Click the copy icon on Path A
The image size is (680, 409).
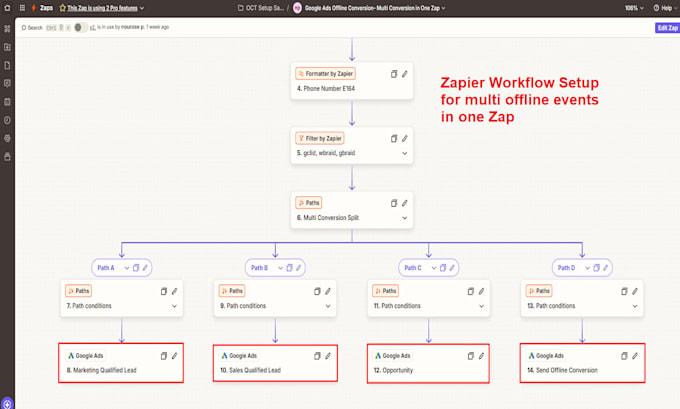[x=136, y=268]
